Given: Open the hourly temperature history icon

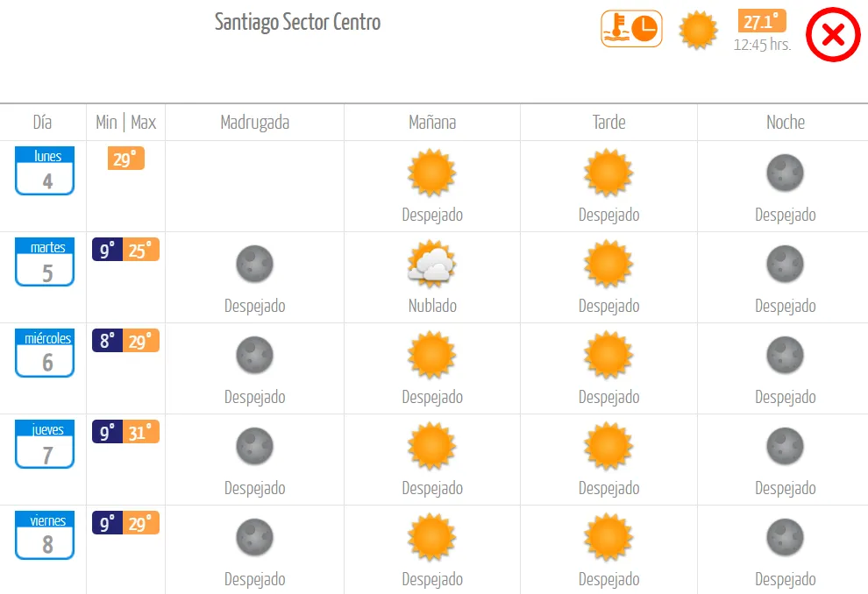Looking at the screenshot, I should (x=631, y=29).
